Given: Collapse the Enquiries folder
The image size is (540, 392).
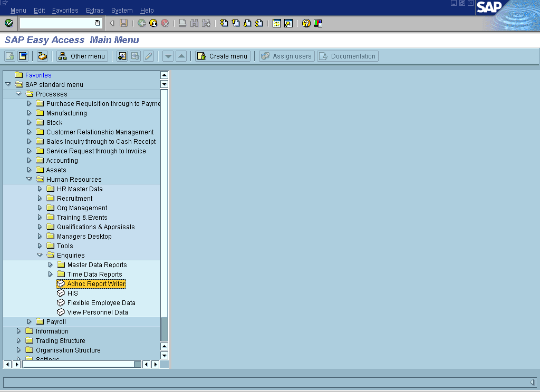Looking at the screenshot, I should [x=40, y=254].
